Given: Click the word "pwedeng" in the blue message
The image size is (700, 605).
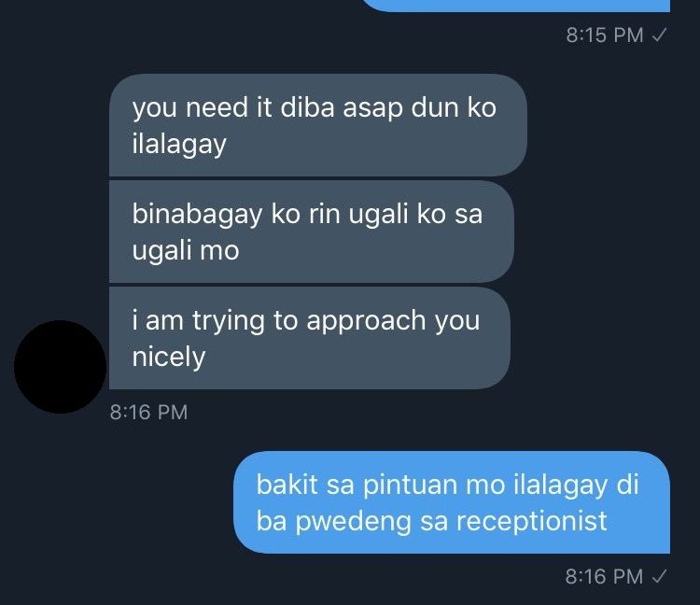Looking at the screenshot, I should pos(353,523).
